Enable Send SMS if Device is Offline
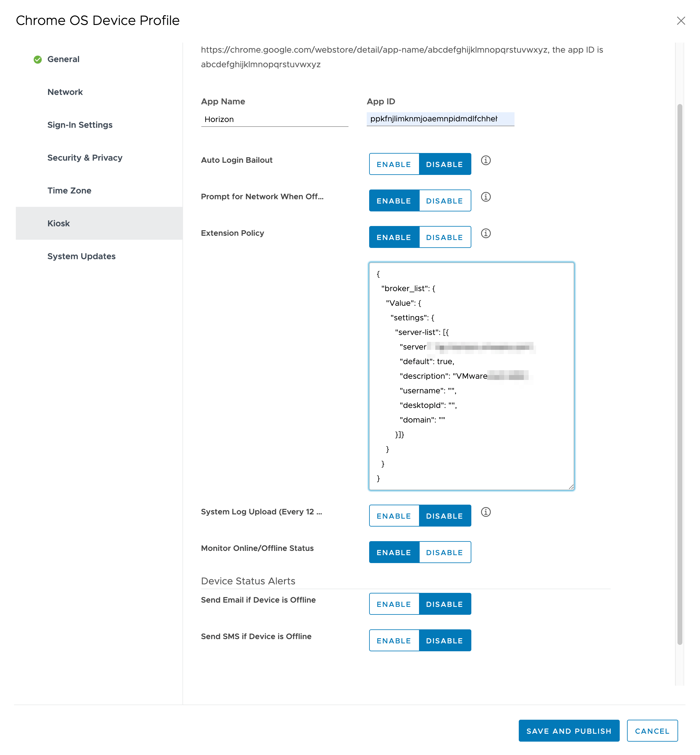The image size is (700, 755). point(394,641)
